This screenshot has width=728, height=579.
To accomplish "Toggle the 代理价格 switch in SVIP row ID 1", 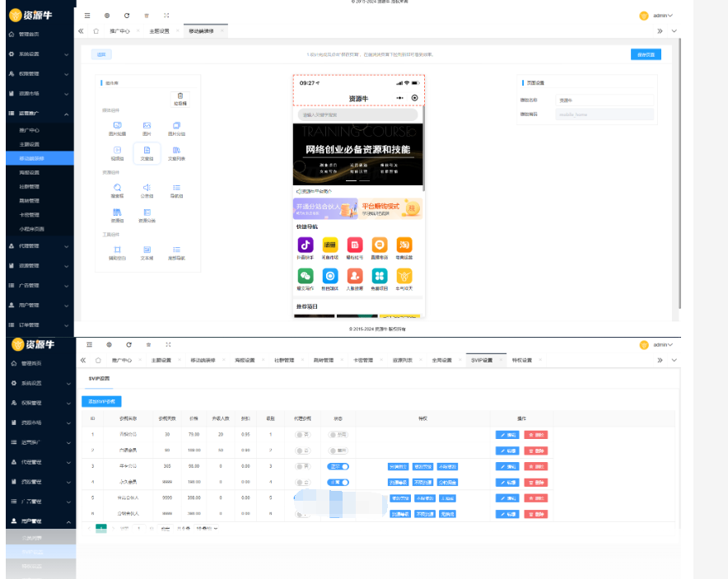I will [x=303, y=434].
